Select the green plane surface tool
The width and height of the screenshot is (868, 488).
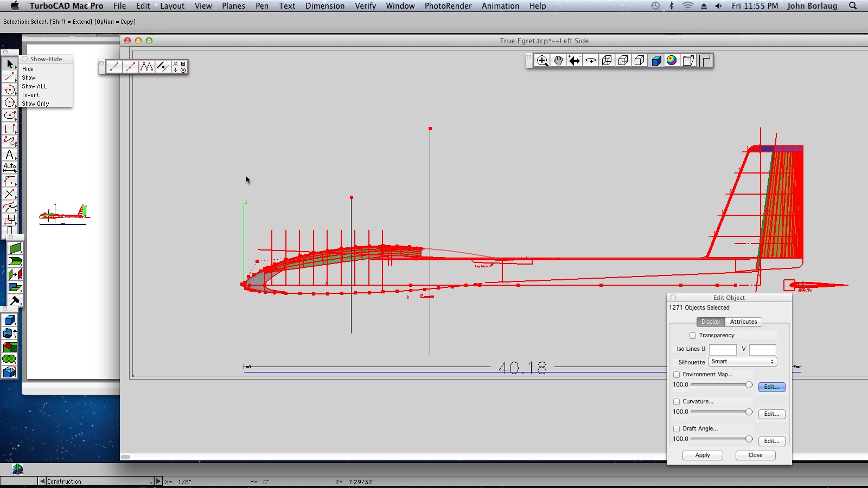15,249
